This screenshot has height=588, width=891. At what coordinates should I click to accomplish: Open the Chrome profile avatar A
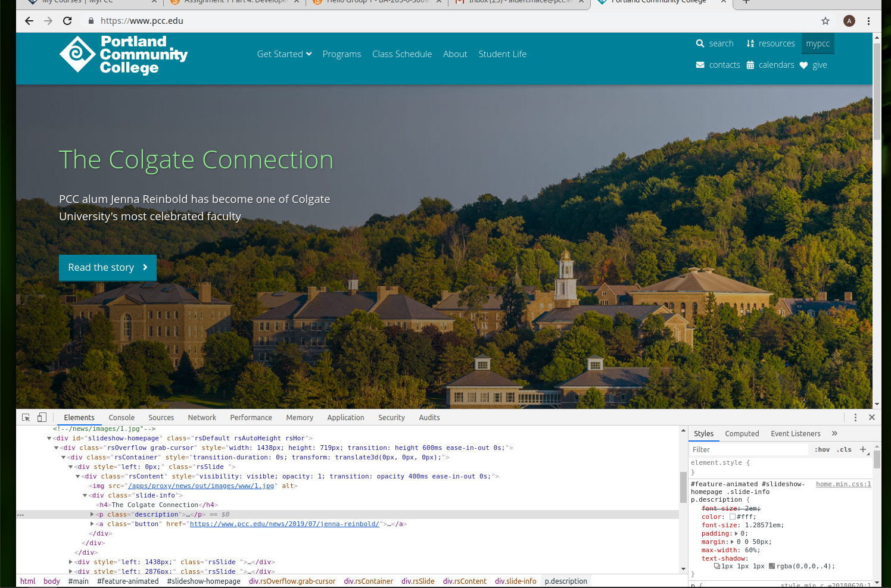(x=849, y=21)
